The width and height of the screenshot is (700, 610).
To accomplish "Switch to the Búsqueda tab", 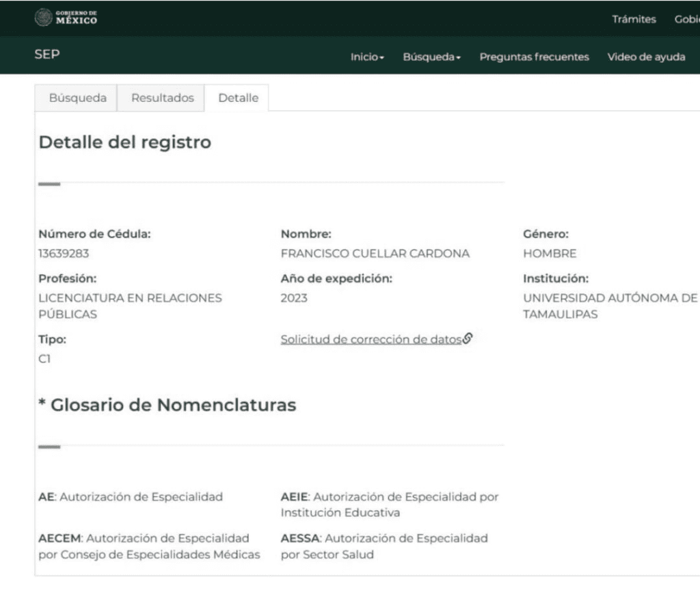I will click(x=77, y=98).
